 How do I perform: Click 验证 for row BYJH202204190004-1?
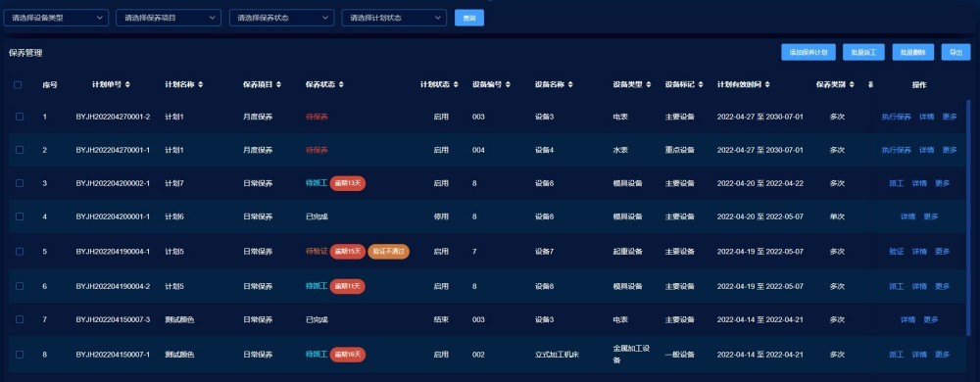897,251
